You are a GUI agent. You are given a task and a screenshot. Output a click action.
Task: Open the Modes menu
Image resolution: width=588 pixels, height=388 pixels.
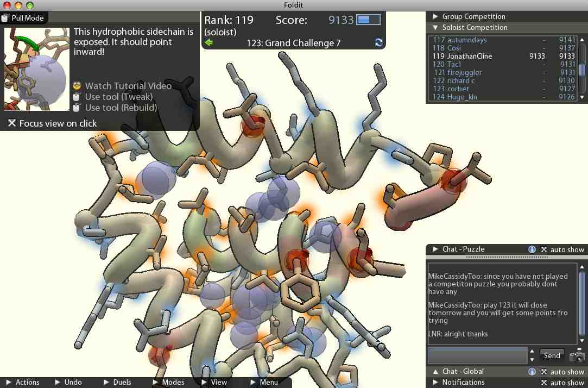point(173,382)
